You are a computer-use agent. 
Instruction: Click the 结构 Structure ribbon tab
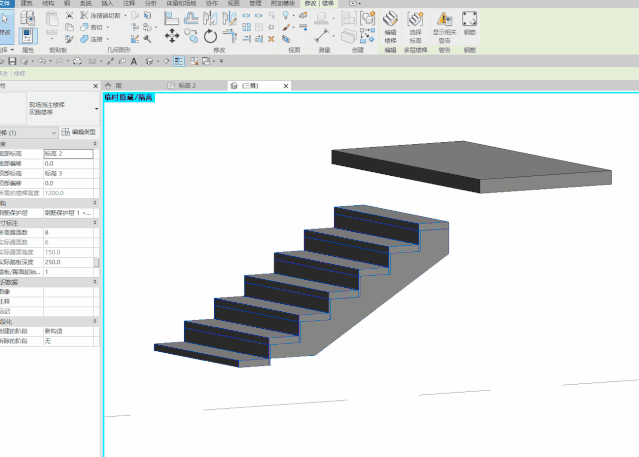48,3
